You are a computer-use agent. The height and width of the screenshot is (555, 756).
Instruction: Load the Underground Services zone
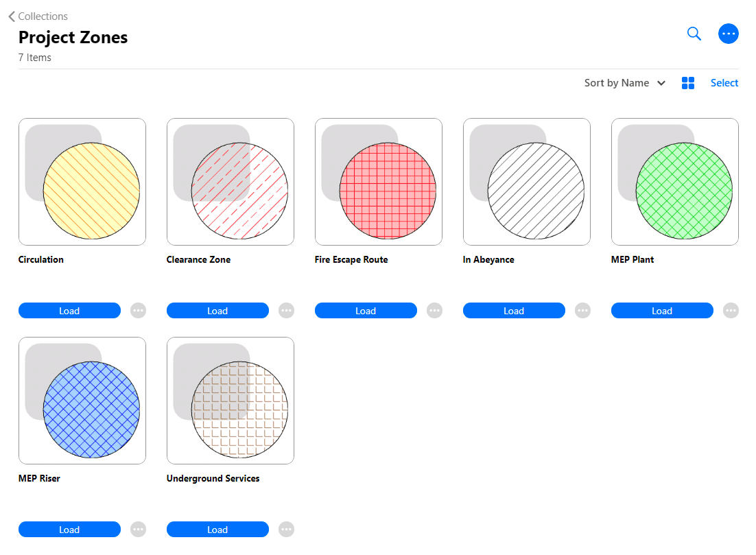(217, 529)
